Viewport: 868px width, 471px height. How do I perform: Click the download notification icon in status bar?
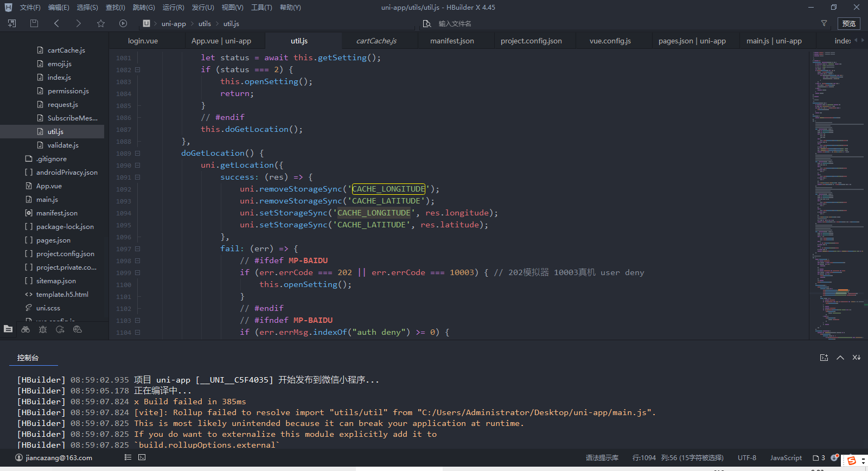point(834,457)
